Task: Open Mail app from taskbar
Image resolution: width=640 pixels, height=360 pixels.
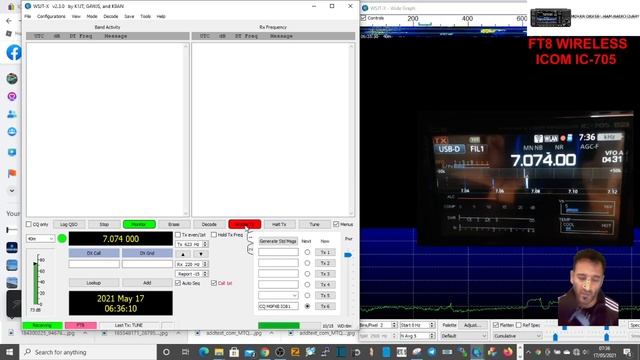Action: tap(249, 352)
